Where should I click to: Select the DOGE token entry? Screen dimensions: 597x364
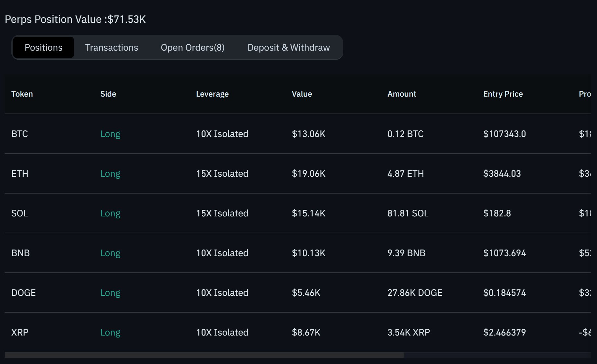[x=24, y=293]
